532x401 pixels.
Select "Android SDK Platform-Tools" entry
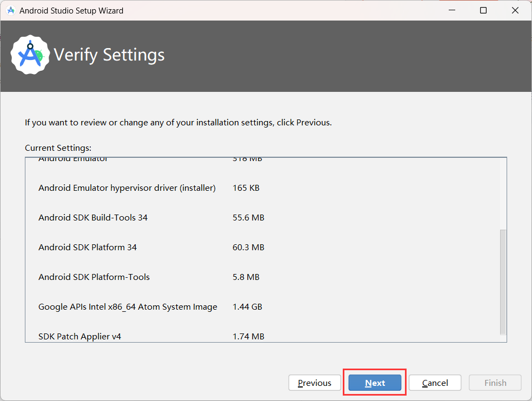pos(94,277)
